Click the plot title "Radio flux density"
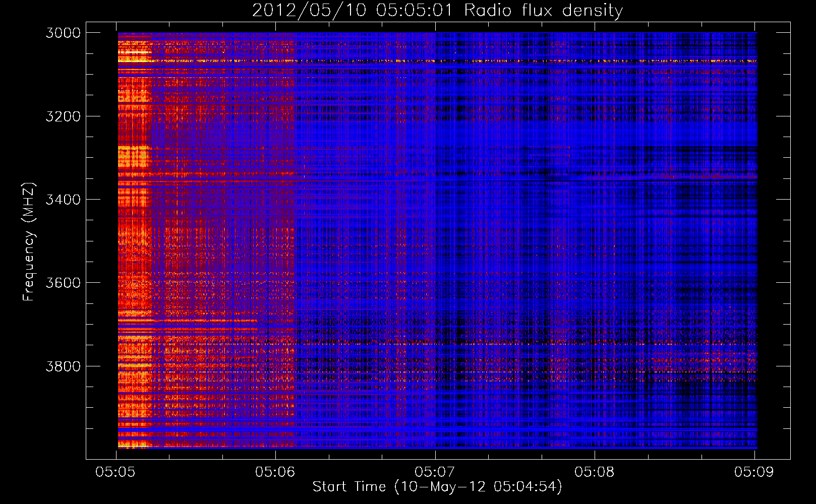 pyautogui.click(x=437, y=10)
